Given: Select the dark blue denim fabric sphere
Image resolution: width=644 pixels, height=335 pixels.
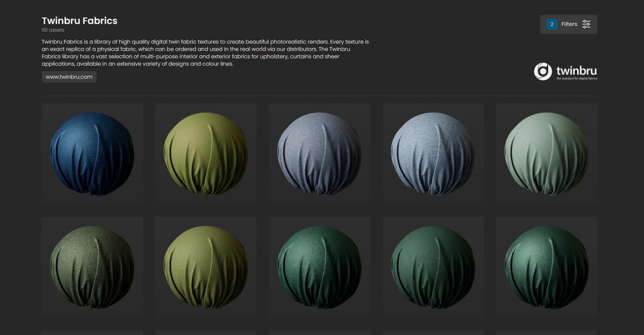Looking at the screenshot, I should pyautogui.click(x=92, y=153).
